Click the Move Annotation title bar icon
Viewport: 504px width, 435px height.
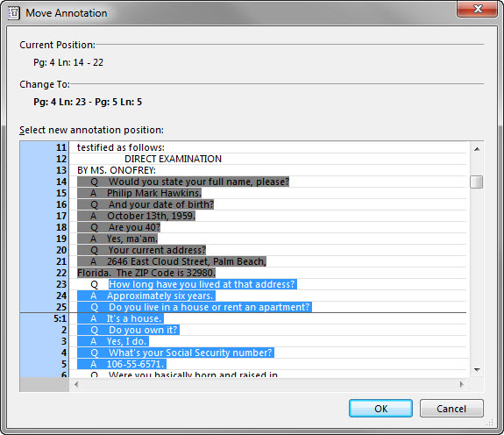(13, 13)
